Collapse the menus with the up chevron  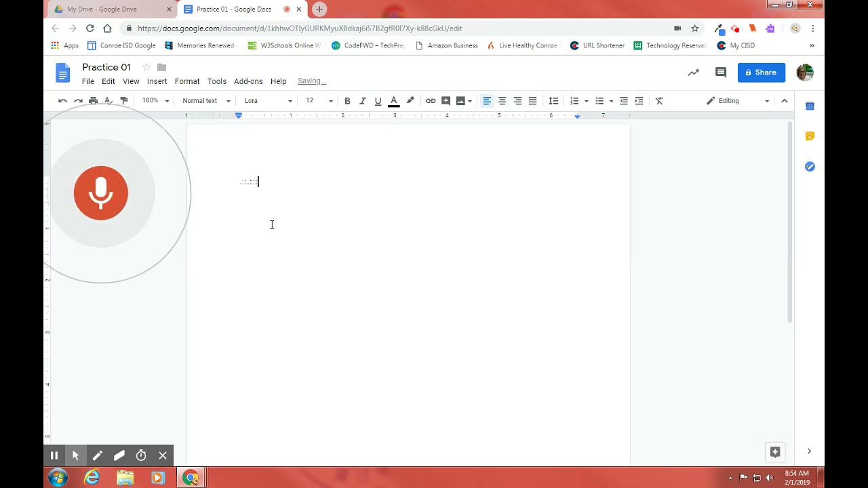click(x=785, y=101)
